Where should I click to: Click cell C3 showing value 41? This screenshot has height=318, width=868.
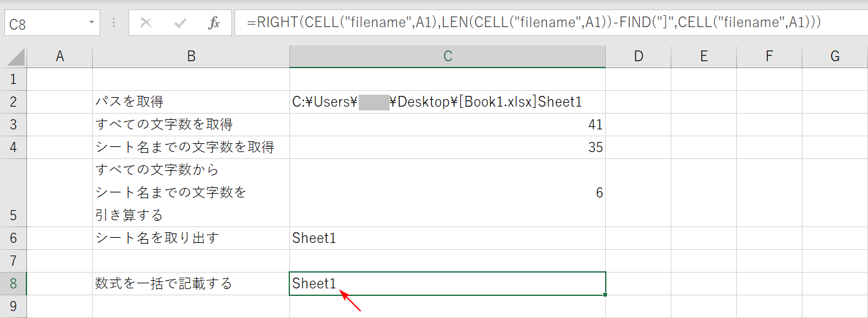click(448, 125)
